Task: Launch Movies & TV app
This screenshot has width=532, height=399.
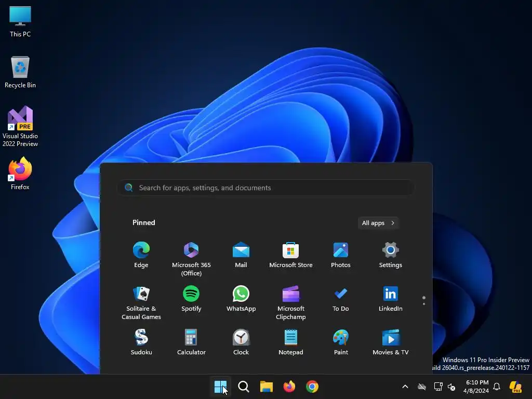Action: point(391,342)
